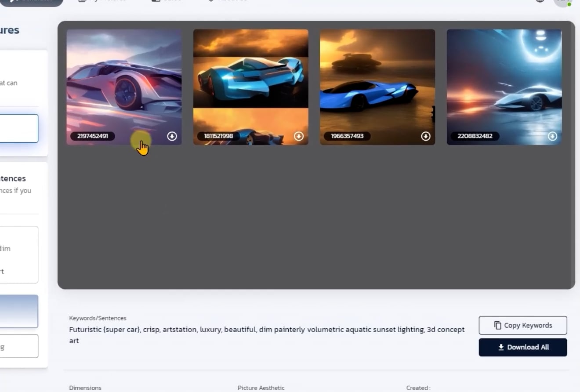This screenshot has height=392, width=580.
Task: Download the image numbered 2208832482
Action: coord(552,136)
